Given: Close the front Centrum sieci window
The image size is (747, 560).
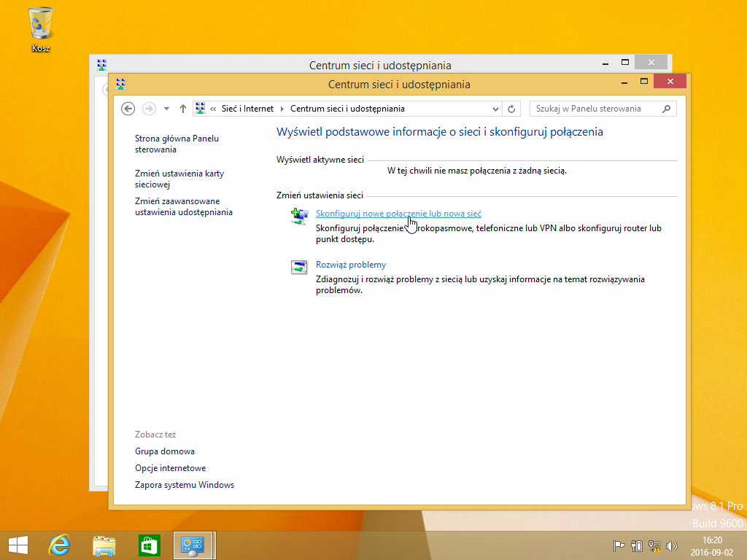Looking at the screenshot, I should point(670,82).
